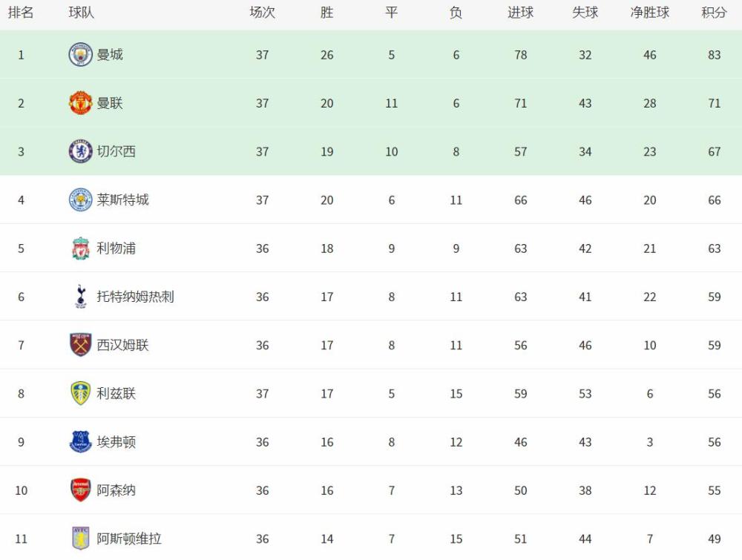742x560 pixels.
Task: Click the Liverpool club crest
Action: click(x=80, y=248)
